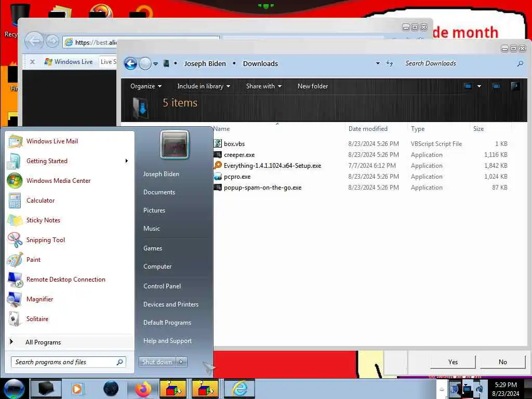
Task: Open Include in library dropdown
Action: (204, 86)
